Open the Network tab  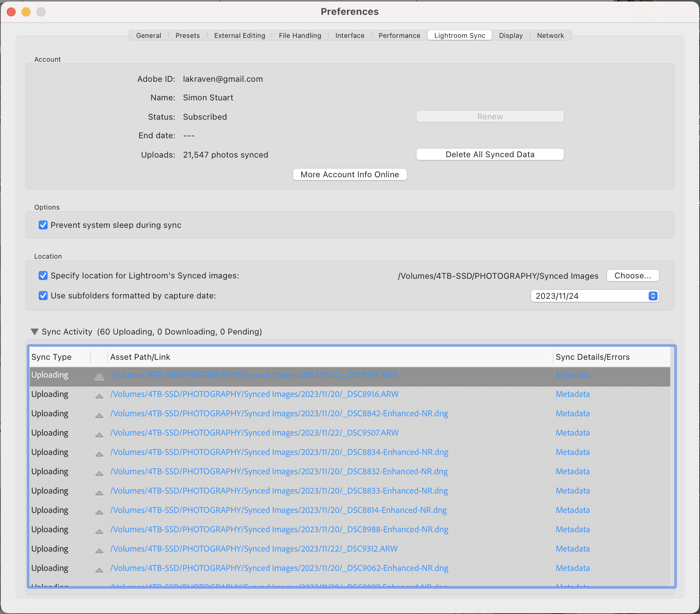pyautogui.click(x=550, y=35)
